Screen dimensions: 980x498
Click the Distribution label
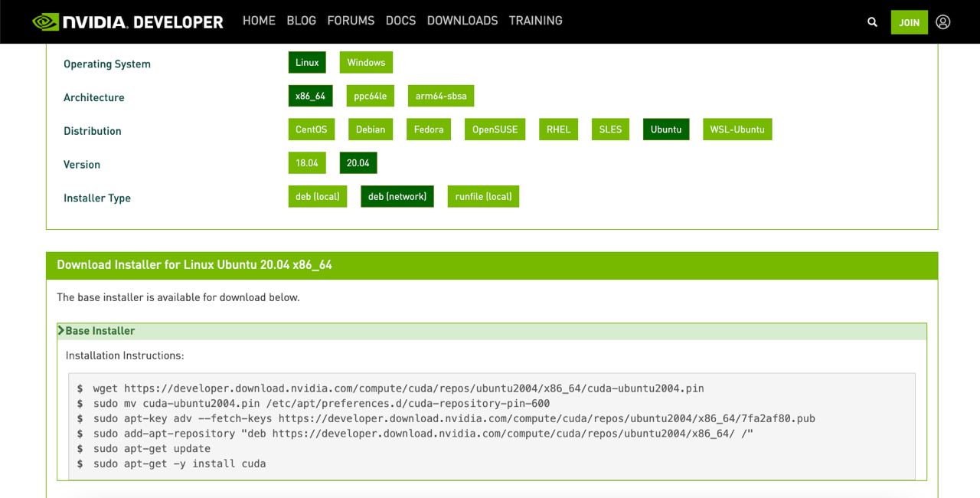(x=93, y=131)
